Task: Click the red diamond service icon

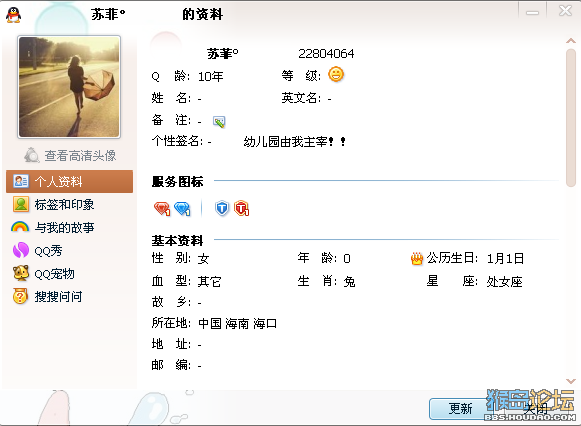Action: click(x=162, y=209)
